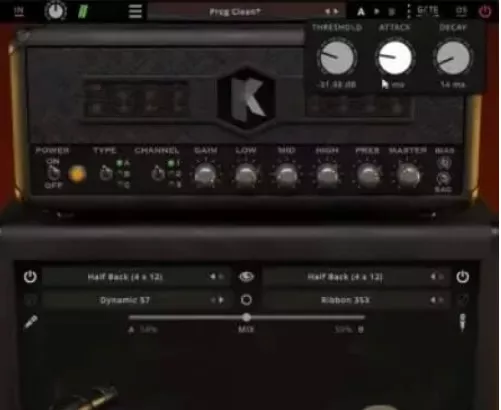
Task: Select channel 2
Action: tap(174, 174)
